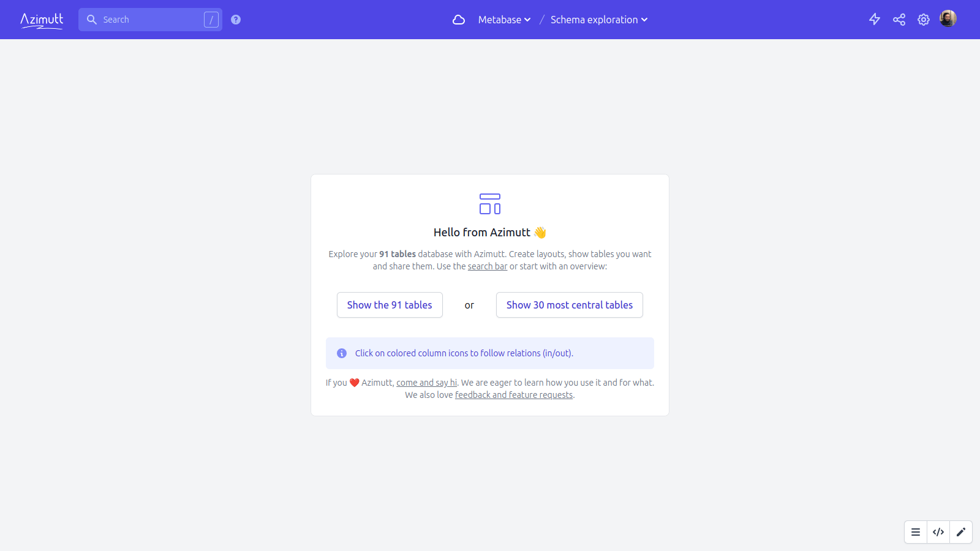Follow the search bar link
The width and height of the screenshot is (980, 551).
(x=488, y=266)
